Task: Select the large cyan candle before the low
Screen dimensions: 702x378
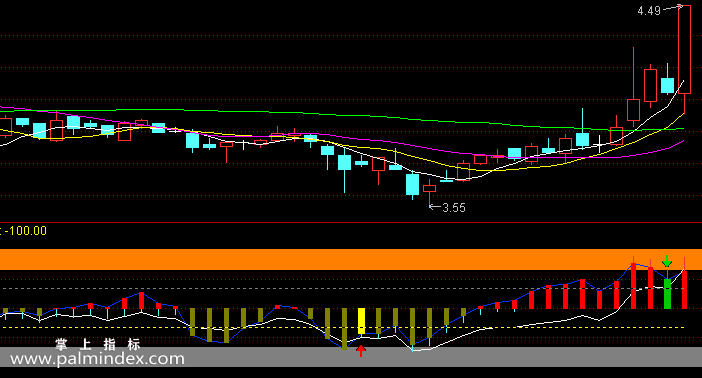Action: [x=412, y=185]
